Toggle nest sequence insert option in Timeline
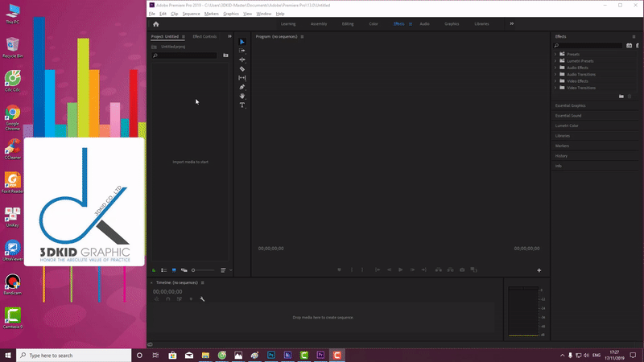The height and width of the screenshot is (362, 644). [x=156, y=299]
